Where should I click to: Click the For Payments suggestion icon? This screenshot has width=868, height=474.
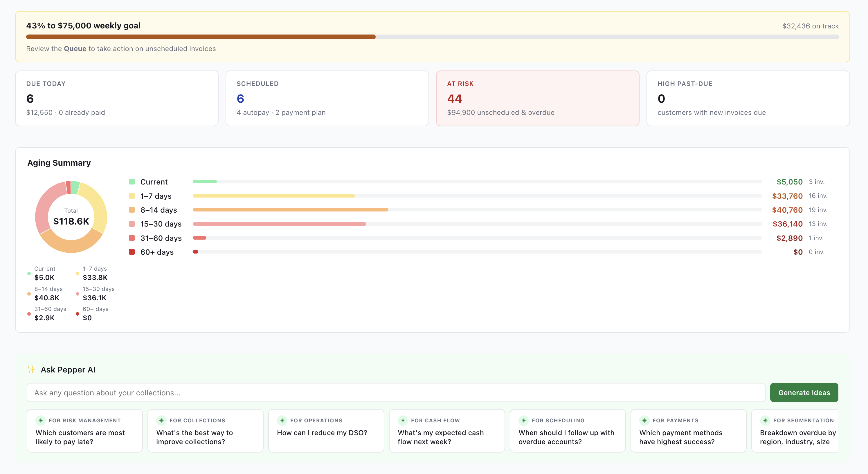coord(644,420)
